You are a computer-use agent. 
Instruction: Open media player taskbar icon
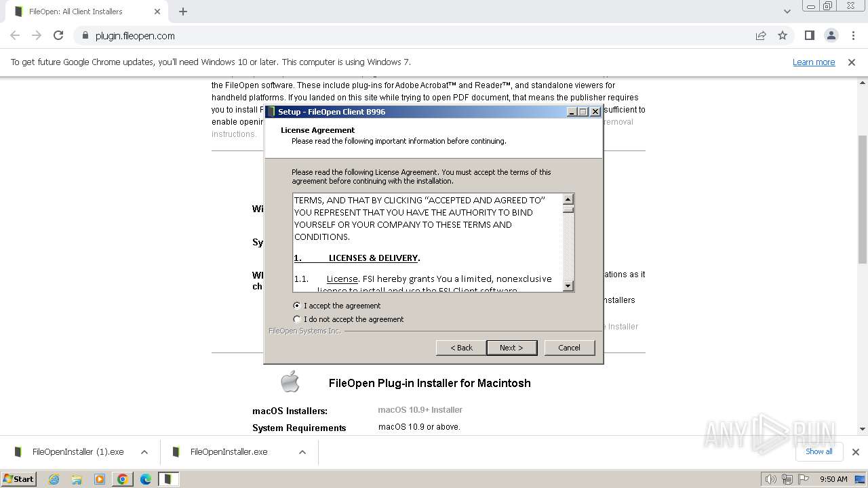(x=100, y=479)
